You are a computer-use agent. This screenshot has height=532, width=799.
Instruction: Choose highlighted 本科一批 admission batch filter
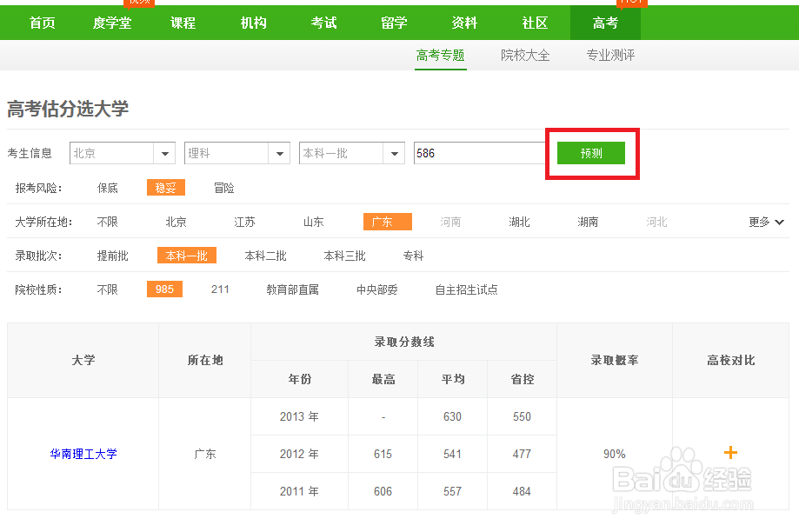[187, 256]
